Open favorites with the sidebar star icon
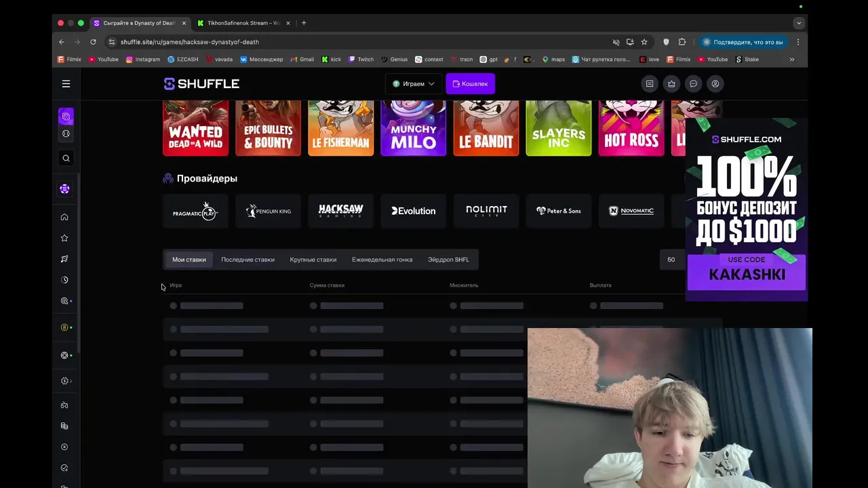Image resolution: width=868 pixels, height=488 pixels. [64, 238]
